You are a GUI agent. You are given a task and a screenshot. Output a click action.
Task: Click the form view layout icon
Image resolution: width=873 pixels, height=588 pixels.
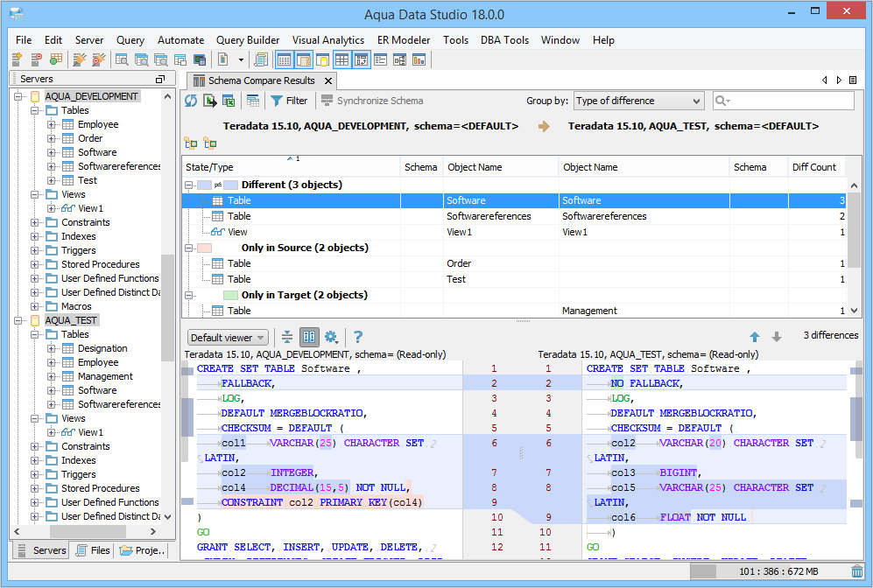coord(381,59)
